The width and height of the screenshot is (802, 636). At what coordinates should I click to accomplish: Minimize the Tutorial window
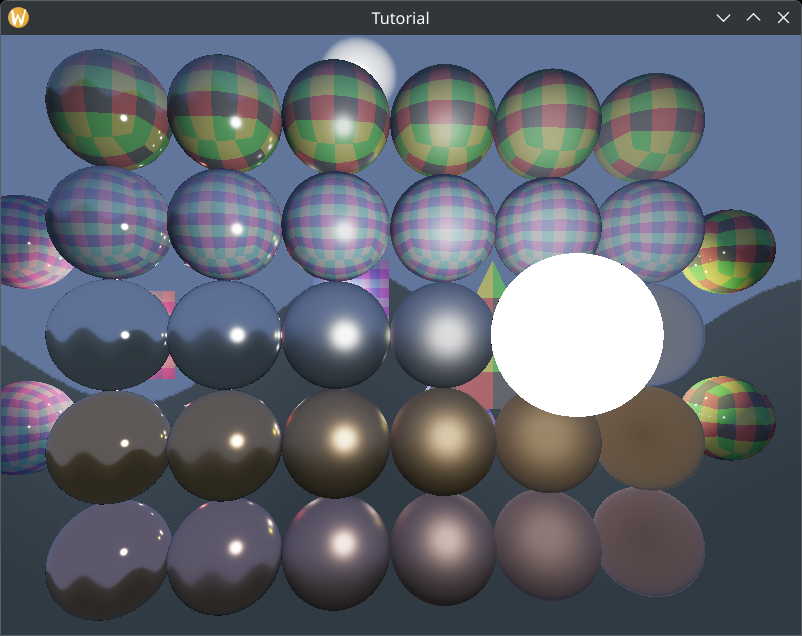click(724, 18)
